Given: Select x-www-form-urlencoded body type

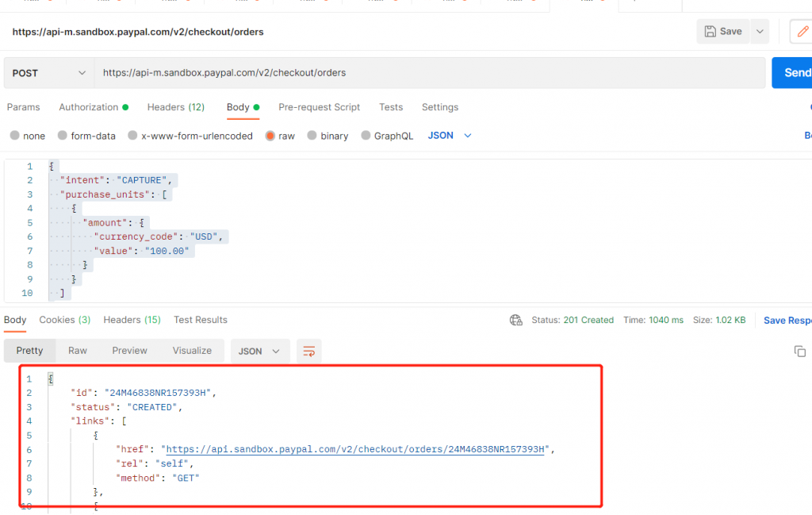Looking at the screenshot, I should (190, 136).
